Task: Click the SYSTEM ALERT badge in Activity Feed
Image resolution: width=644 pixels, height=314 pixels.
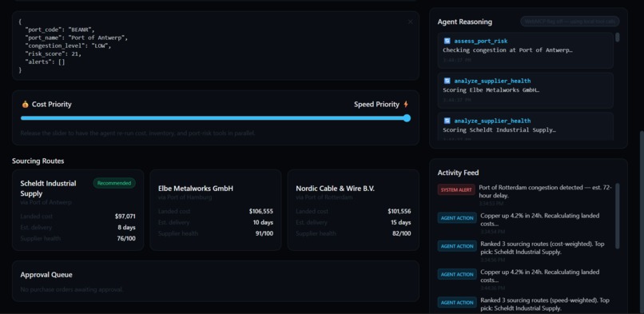Action: pos(456,189)
